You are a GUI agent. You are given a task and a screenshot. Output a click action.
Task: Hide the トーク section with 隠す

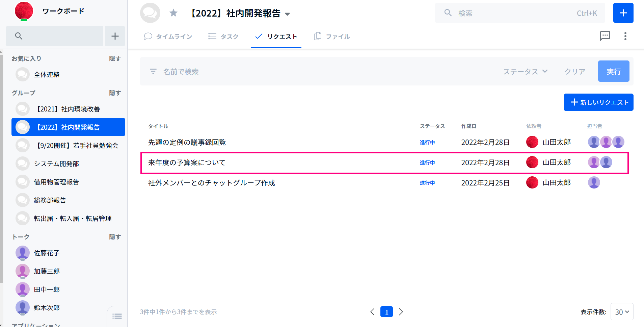115,236
